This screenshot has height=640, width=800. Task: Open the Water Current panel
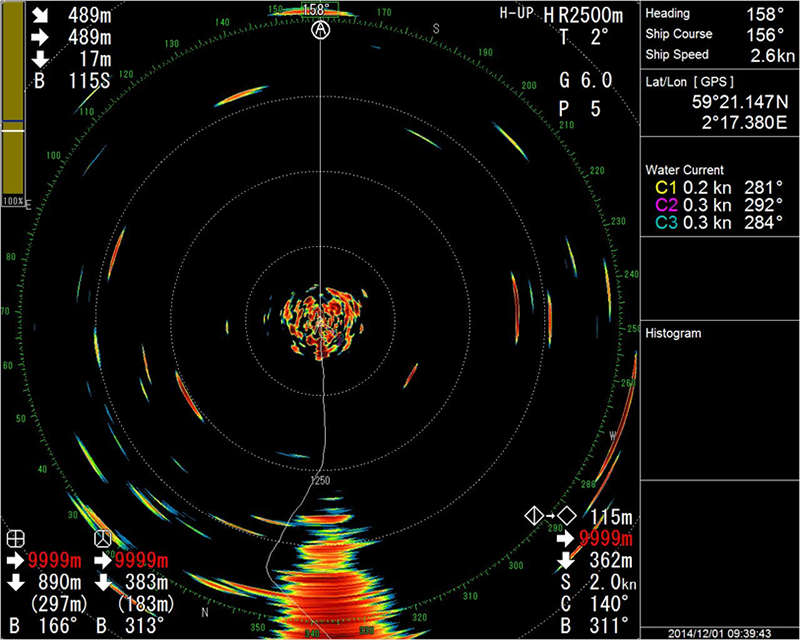tap(684, 170)
